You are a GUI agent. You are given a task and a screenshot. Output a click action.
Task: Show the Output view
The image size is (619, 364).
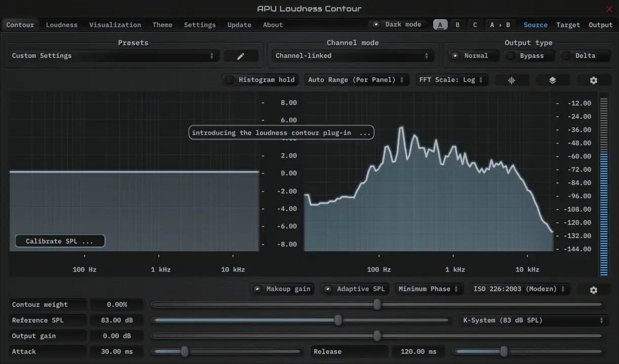[601, 25]
